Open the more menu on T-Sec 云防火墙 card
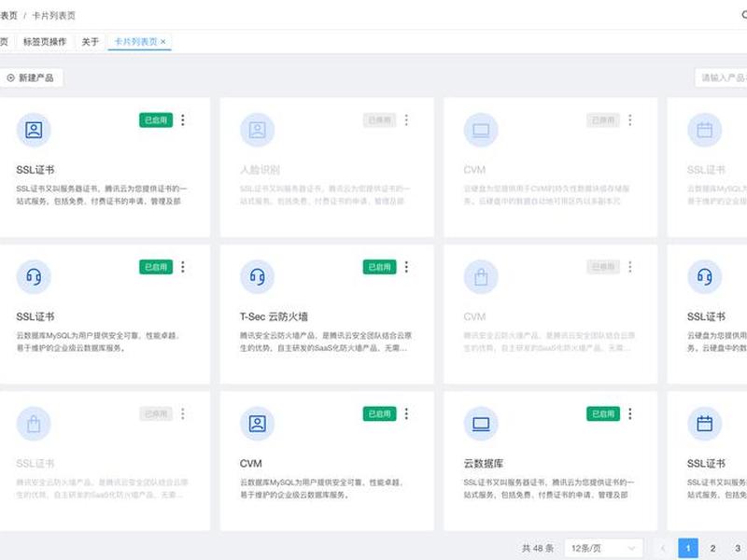This screenshot has height=560, width=747. (x=406, y=267)
